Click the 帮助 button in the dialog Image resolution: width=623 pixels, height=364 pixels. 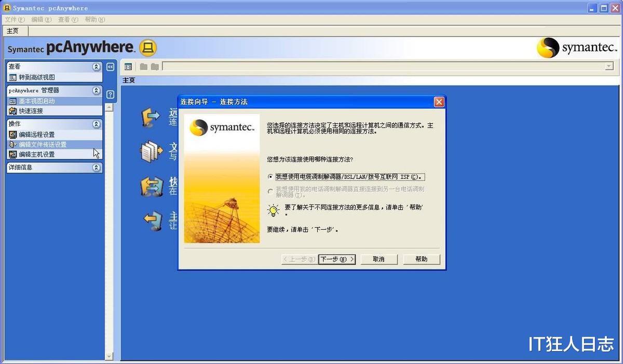coord(422,259)
